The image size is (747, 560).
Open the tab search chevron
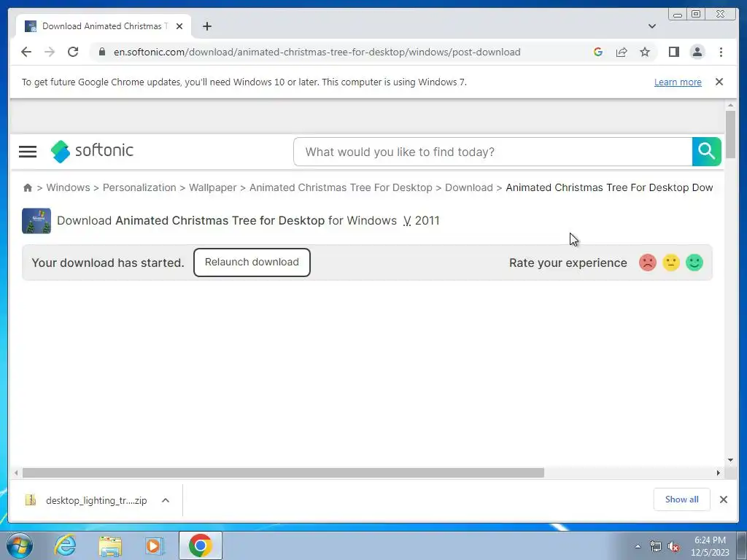(651, 26)
